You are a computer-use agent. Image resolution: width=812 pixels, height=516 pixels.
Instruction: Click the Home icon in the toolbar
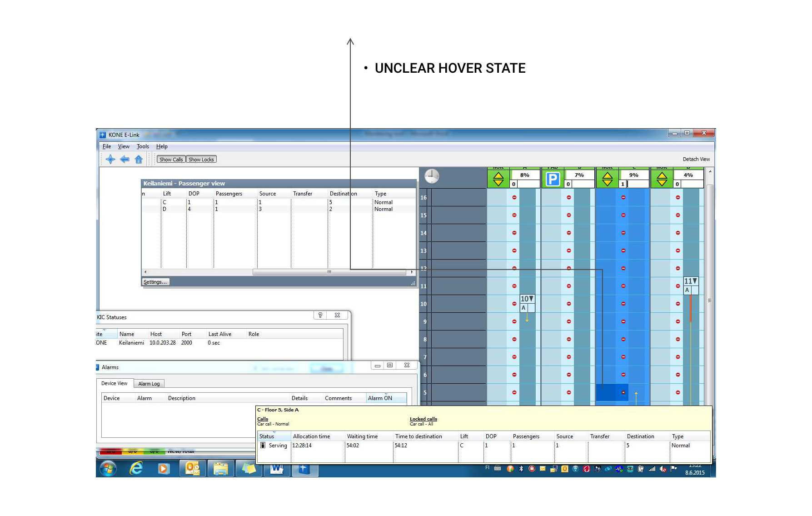click(x=139, y=159)
